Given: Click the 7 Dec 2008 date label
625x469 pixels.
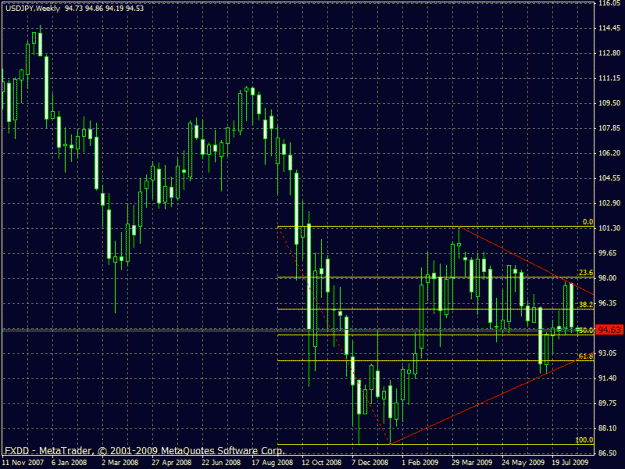Looking at the screenshot, I should point(370,463).
